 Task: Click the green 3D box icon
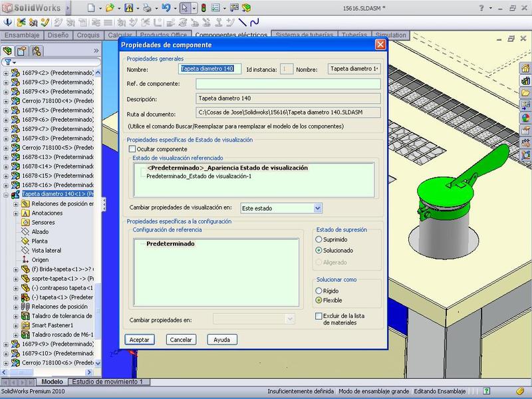pos(246,8)
